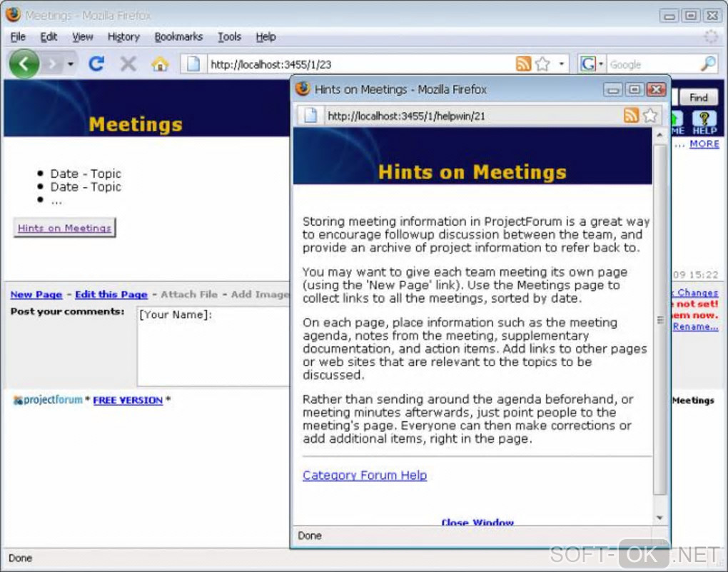Click the Hints on Meetings button in main page
728x572 pixels.
(x=64, y=228)
